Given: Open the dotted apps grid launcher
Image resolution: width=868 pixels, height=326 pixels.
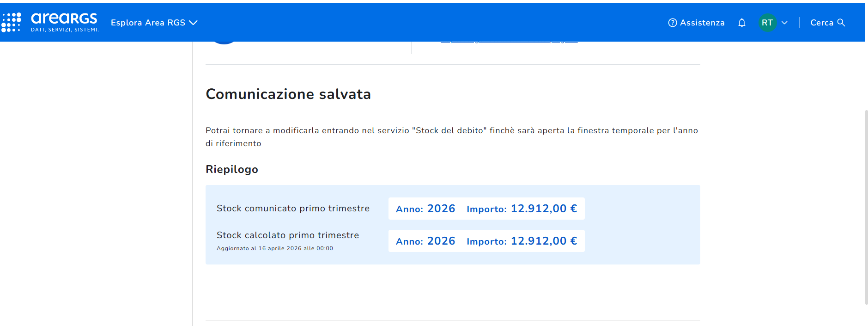Looking at the screenshot, I should (11, 22).
